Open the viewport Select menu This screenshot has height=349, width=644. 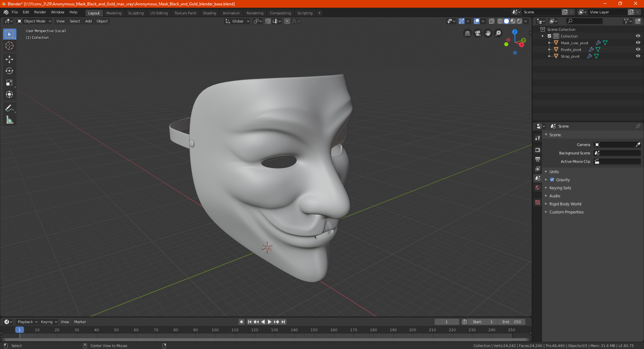pyautogui.click(x=75, y=21)
